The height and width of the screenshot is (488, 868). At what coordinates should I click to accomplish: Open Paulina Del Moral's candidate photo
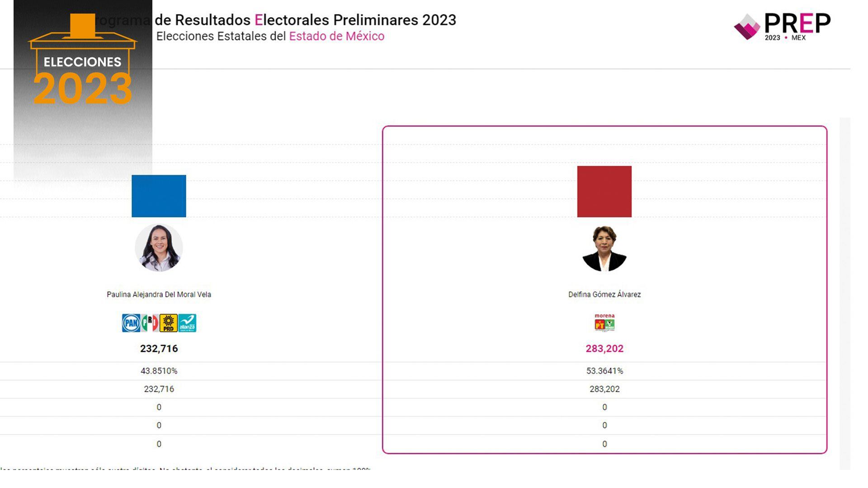[159, 248]
